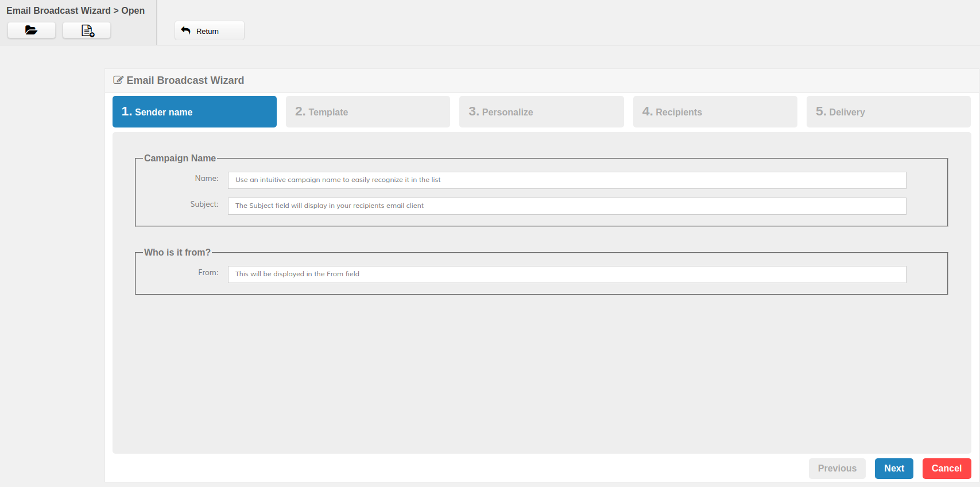Image resolution: width=980 pixels, height=487 pixels.
Task: Proceed with the Next button
Action: point(894,469)
